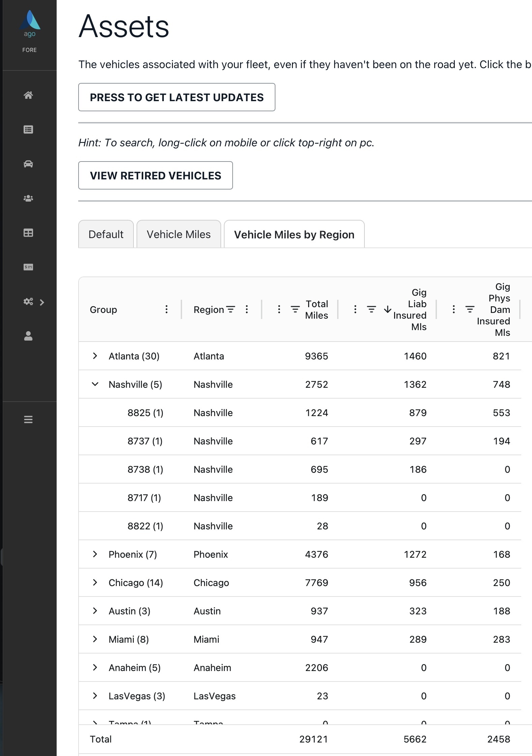Click Chicago total miles value 7769
This screenshot has height=756, width=532.
tap(317, 583)
